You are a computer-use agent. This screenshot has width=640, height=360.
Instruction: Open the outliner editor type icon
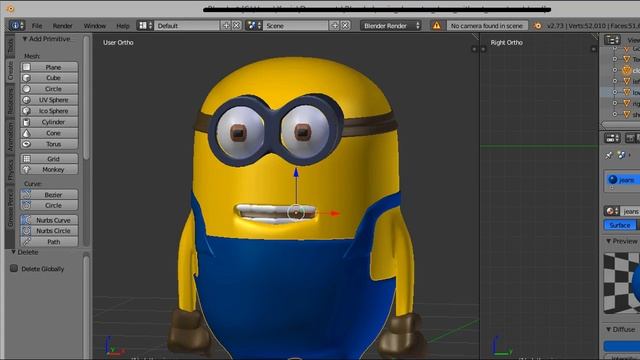[x=612, y=40]
